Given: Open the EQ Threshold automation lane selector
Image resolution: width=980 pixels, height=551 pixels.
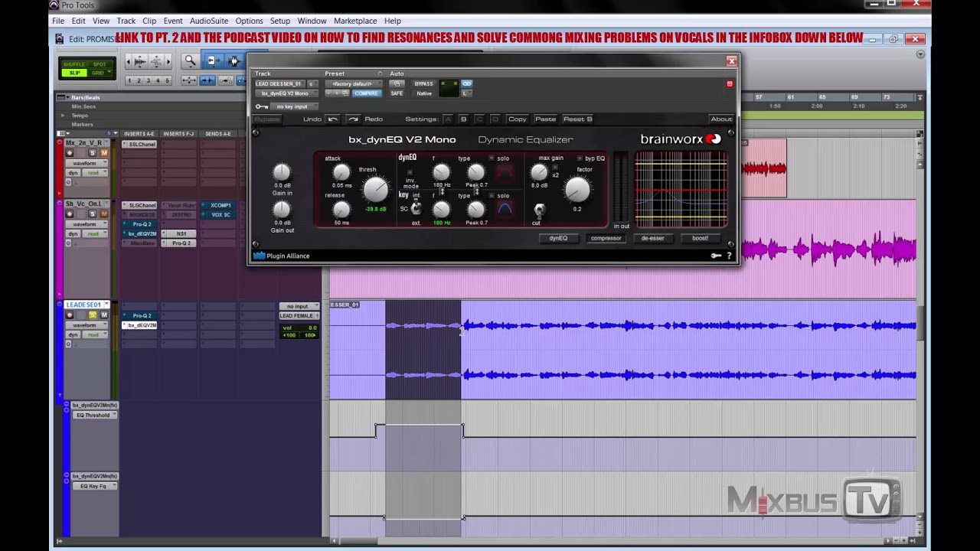Looking at the screenshot, I should coord(96,415).
